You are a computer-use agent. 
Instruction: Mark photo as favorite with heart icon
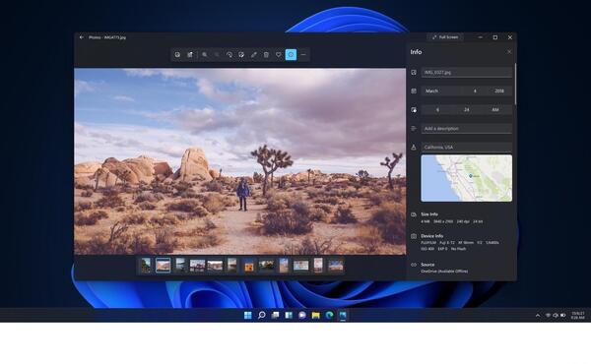(x=278, y=54)
